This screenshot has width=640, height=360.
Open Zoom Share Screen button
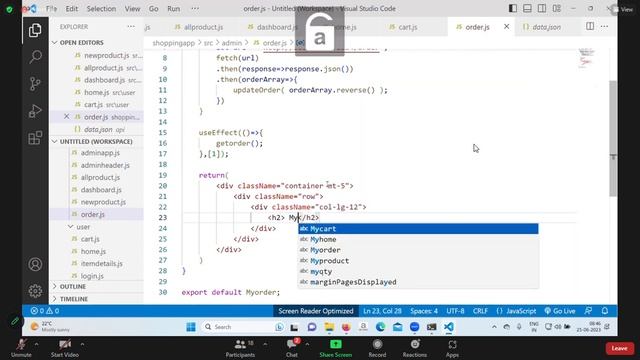click(336, 349)
